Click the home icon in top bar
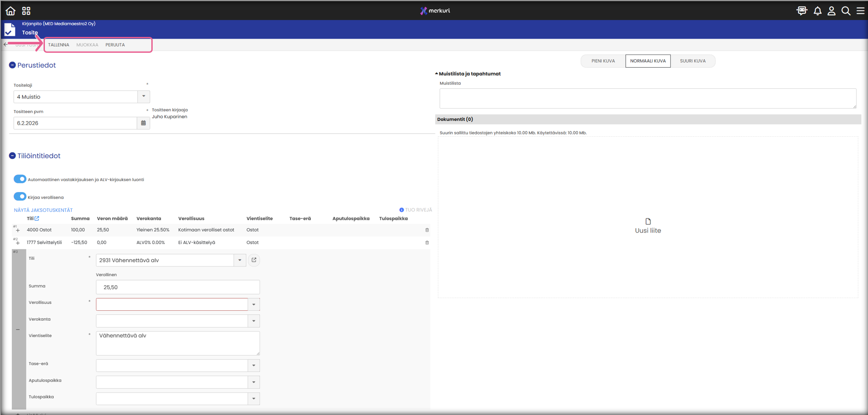Image resolution: width=868 pixels, height=415 pixels. (x=11, y=11)
